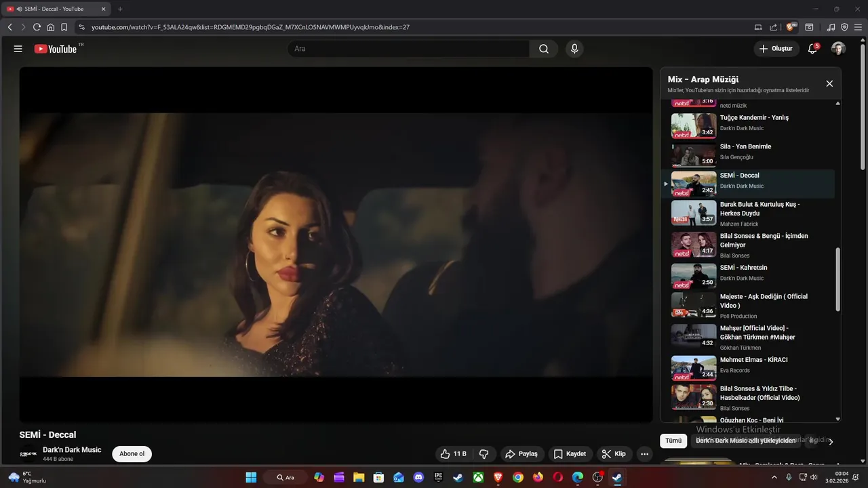The height and width of the screenshot is (488, 868).
Task: Open the browser share page icon
Action: pos(774,27)
